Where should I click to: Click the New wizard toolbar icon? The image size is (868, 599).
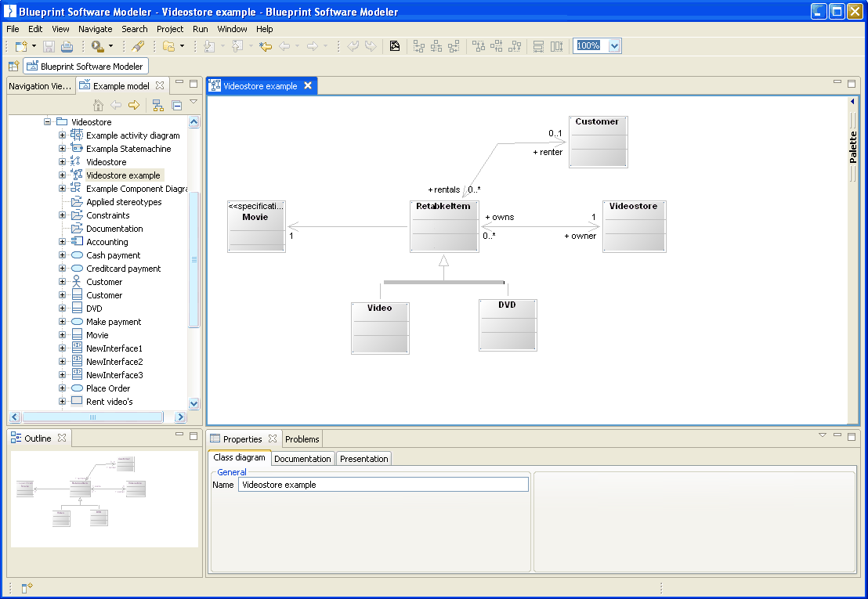[x=21, y=47]
